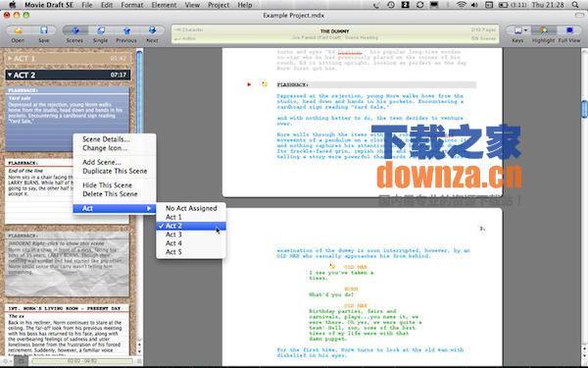Click the script page scrollbar thumb
The height and width of the screenshot is (368, 588).
point(585,109)
